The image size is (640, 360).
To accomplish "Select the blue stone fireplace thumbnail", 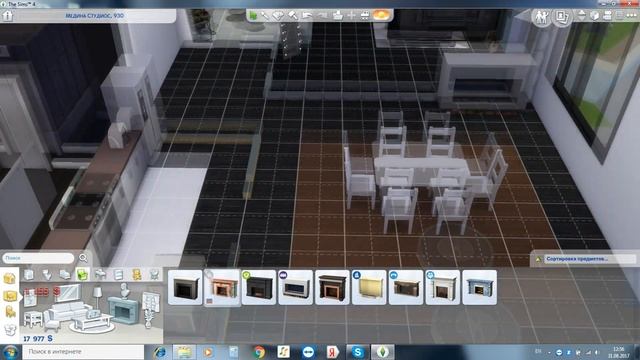I will point(480,287).
